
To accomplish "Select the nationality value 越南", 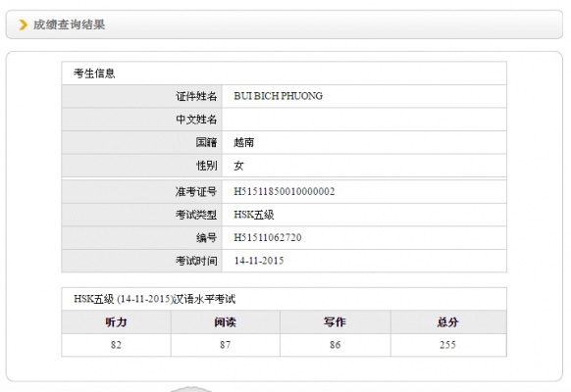I will [x=243, y=142].
